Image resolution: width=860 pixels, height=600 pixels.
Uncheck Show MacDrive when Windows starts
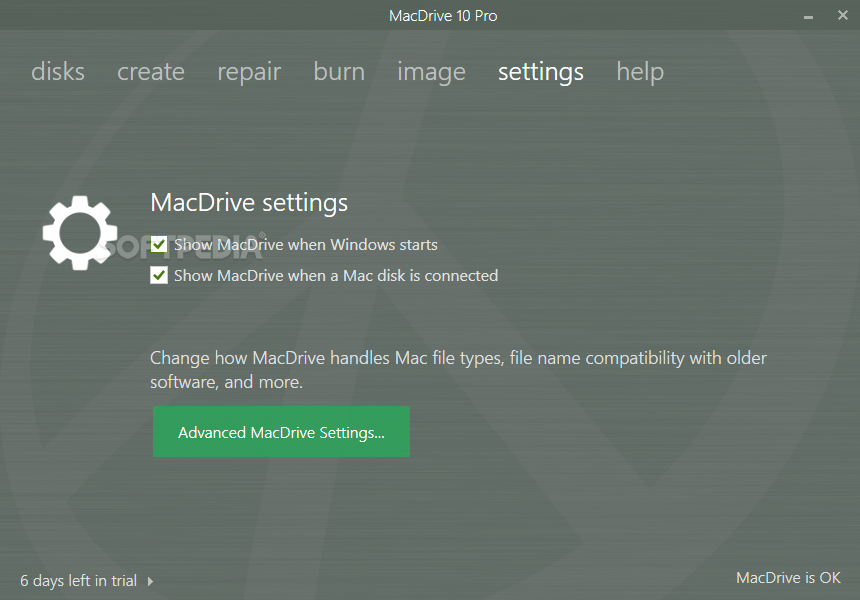[x=159, y=245]
